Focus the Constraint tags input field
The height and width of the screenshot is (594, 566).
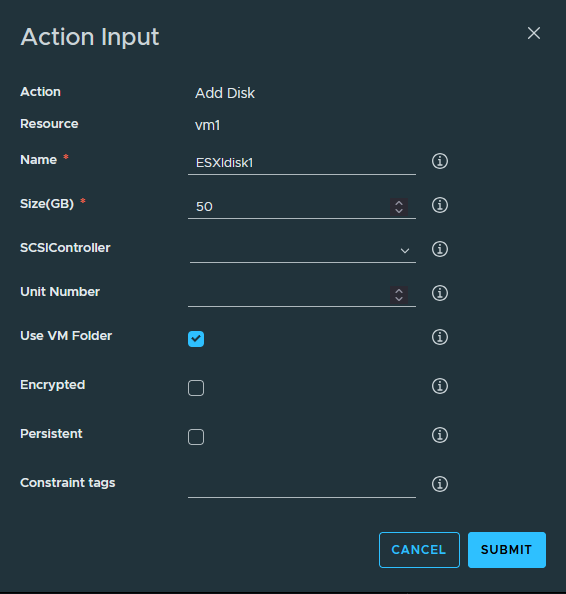302,486
